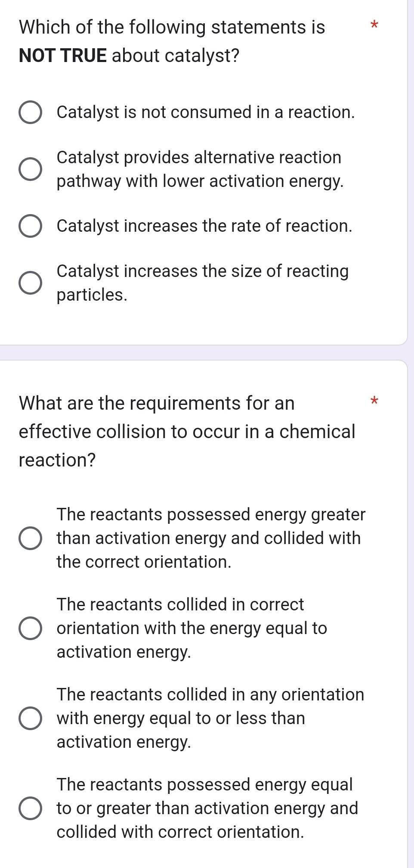Select radio circle for 'provides alternative reaction pathway'

[x=31, y=169]
